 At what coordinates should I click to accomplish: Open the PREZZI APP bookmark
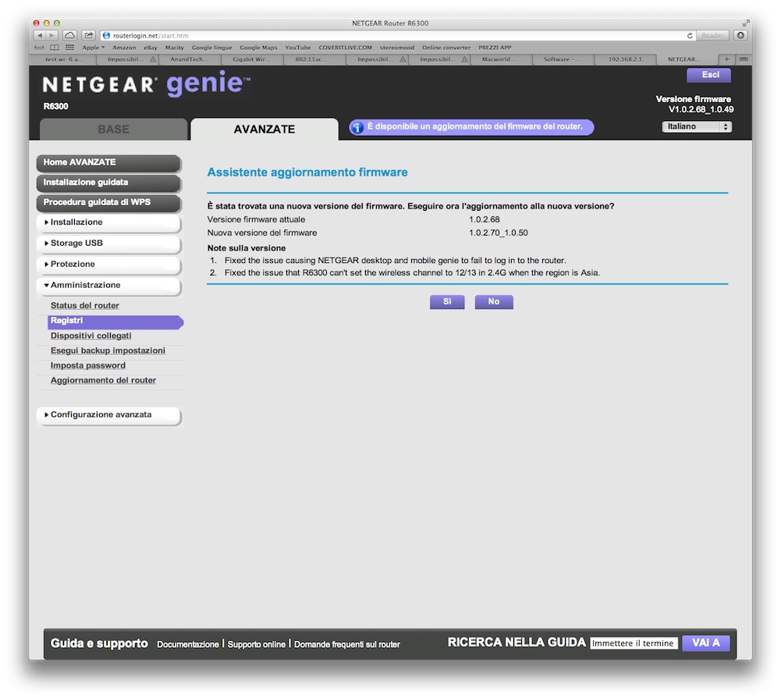pos(495,48)
